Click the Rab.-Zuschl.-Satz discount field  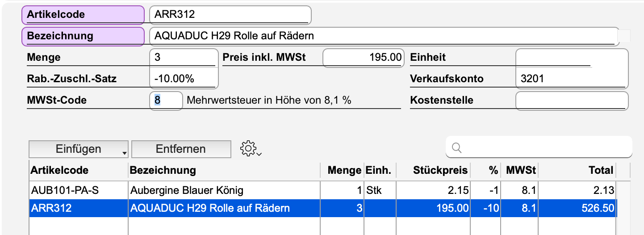pyautogui.click(x=183, y=79)
